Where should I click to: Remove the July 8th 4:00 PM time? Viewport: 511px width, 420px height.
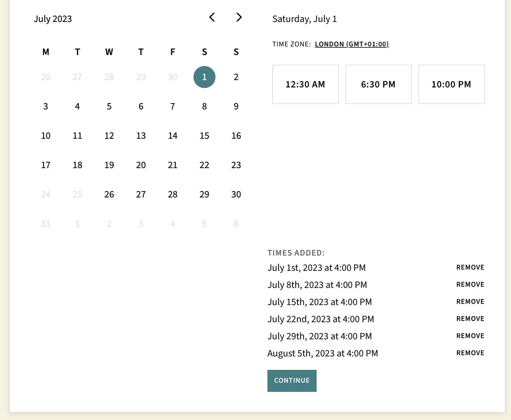(x=470, y=285)
